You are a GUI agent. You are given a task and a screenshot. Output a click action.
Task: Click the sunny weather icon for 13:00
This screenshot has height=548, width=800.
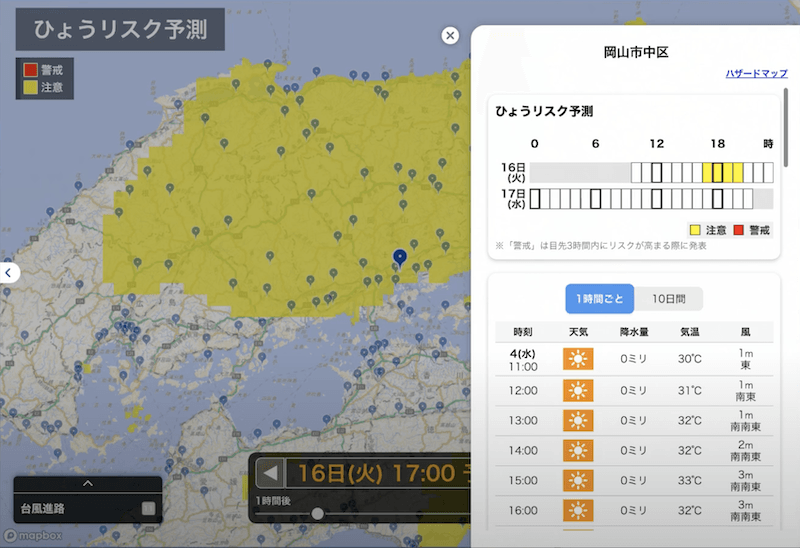pyautogui.click(x=578, y=420)
